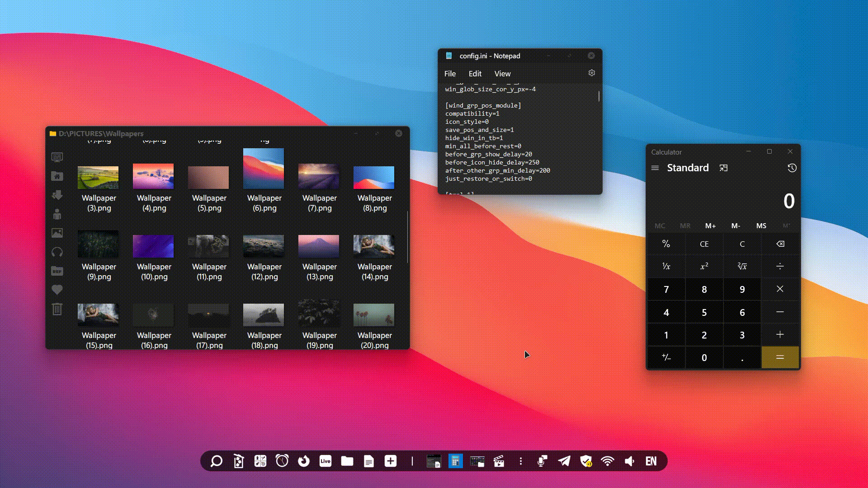Viewport: 868px width, 488px height.
Task: Select the Wallpaper (6).png thumbnail
Action: pyautogui.click(x=264, y=169)
